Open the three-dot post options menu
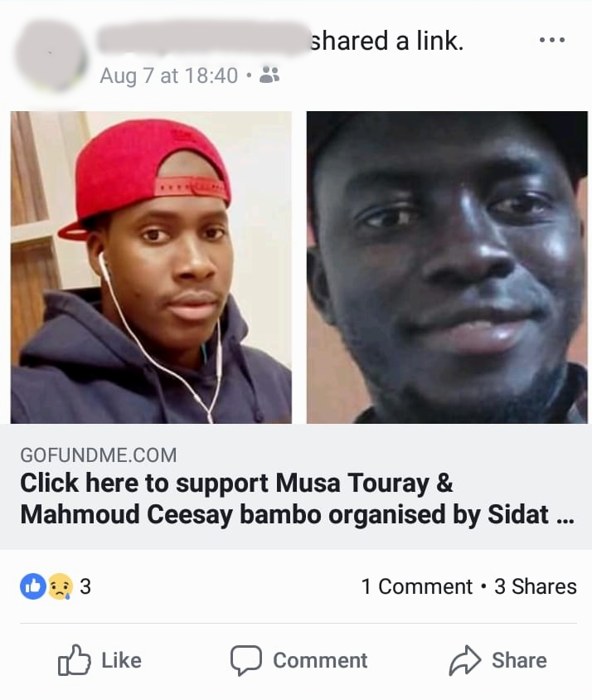 pos(552,40)
